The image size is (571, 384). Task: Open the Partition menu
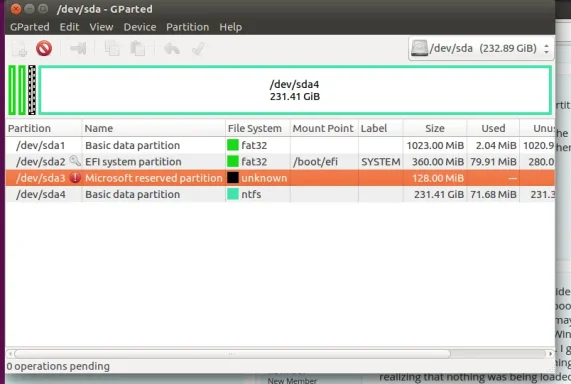(x=188, y=27)
